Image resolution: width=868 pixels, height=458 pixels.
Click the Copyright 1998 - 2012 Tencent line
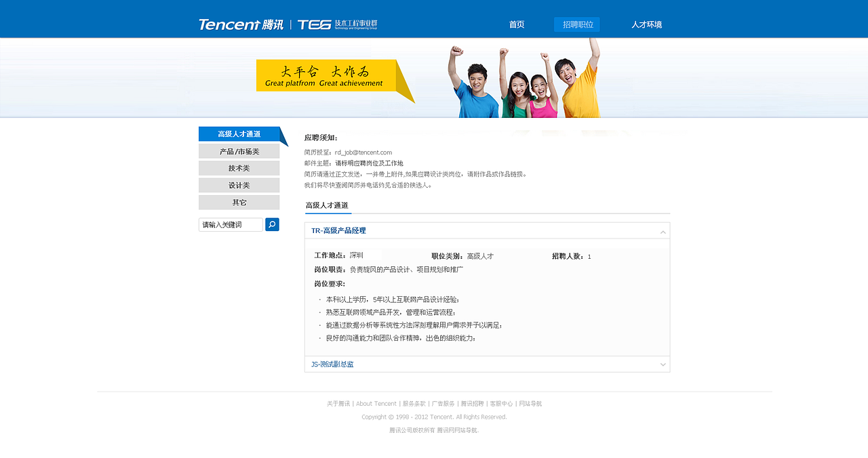point(434,417)
